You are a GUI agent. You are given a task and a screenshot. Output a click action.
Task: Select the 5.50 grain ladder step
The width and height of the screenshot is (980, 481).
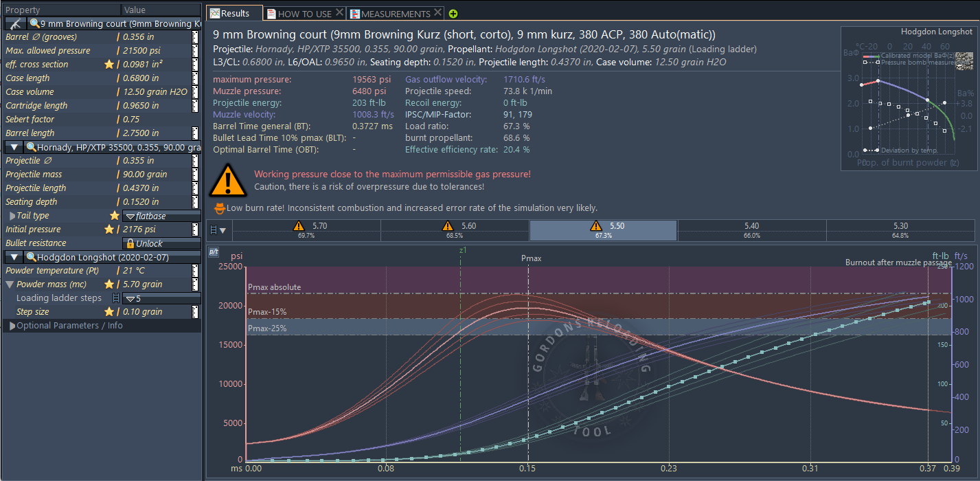[603, 230]
